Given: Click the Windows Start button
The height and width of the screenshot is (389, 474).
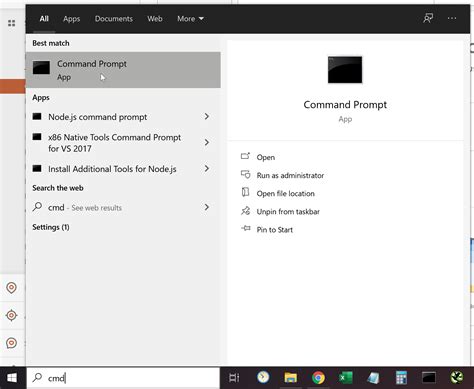Looking at the screenshot, I should click(12, 378).
